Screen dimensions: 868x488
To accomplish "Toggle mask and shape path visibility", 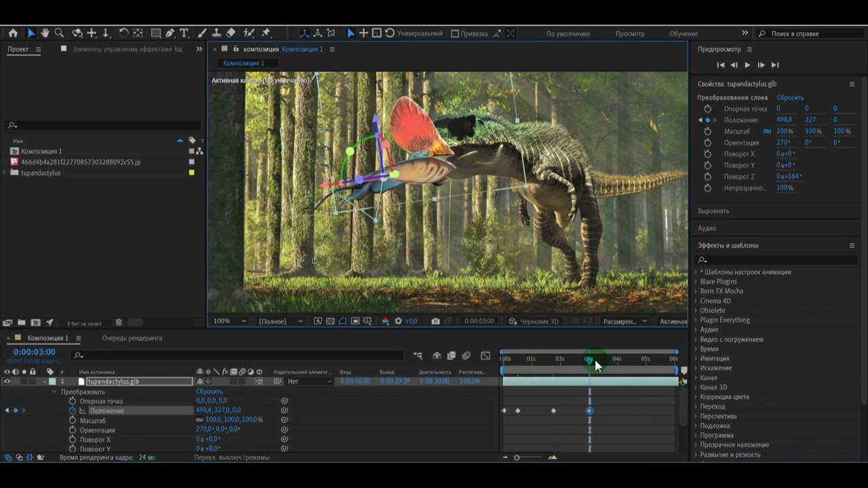I will point(342,321).
